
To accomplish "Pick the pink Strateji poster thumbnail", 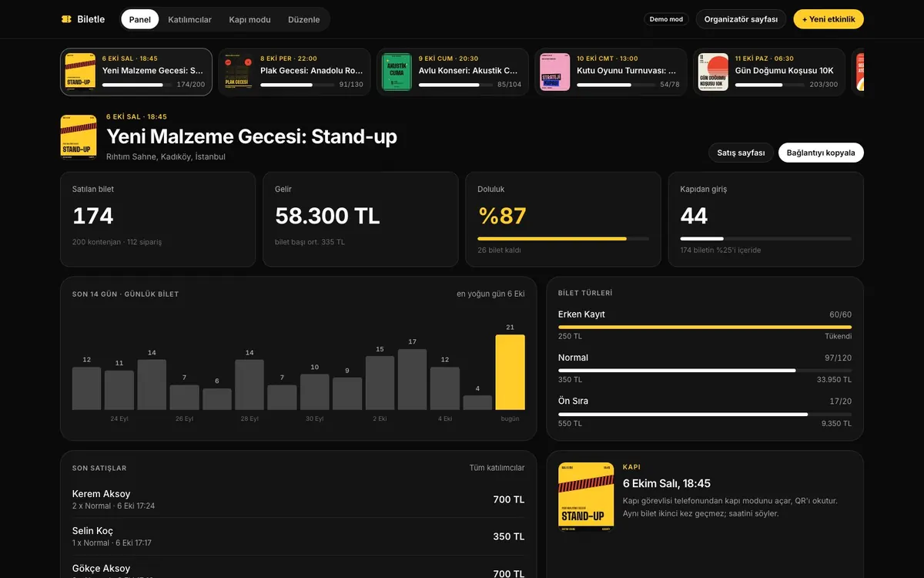I will pyautogui.click(x=555, y=72).
